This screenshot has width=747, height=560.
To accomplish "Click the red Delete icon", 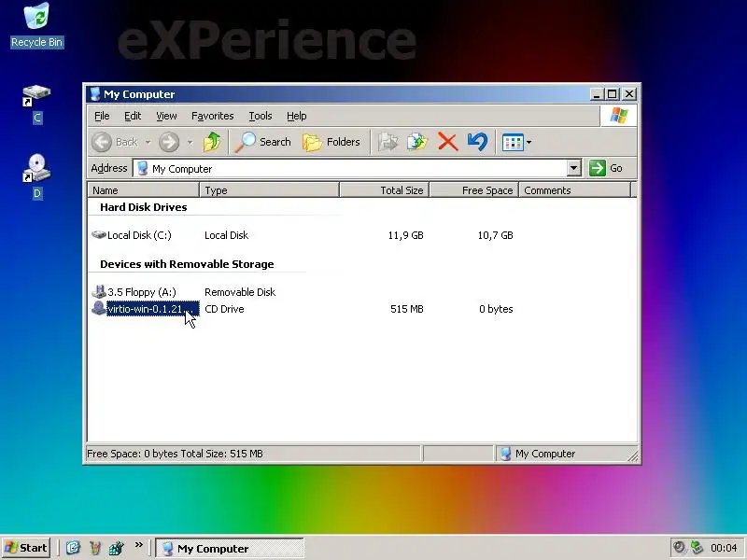I will [x=447, y=142].
